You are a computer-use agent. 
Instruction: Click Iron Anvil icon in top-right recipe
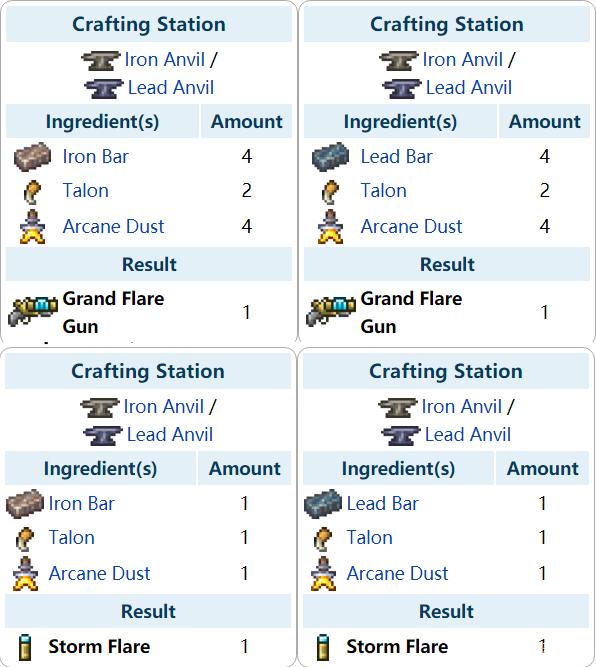(399, 60)
